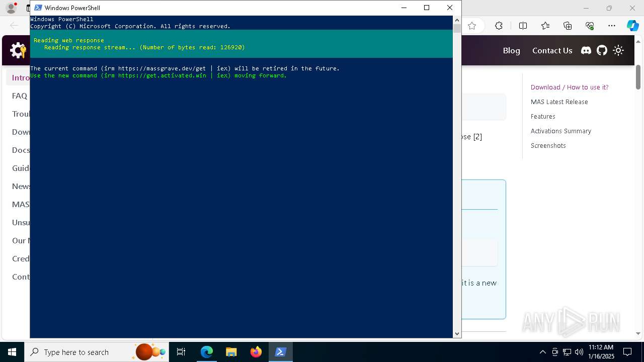Maximize the PowerShell window
644x362 pixels.
(427, 8)
